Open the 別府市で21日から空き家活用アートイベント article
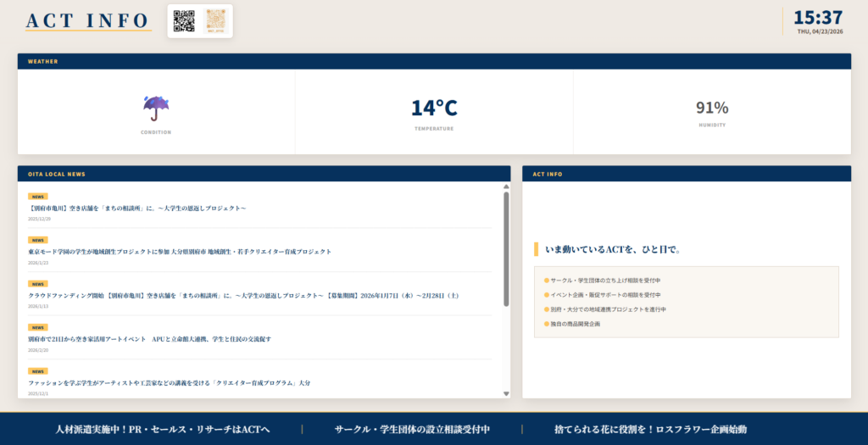This screenshot has height=445, width=868. (149, 339)
